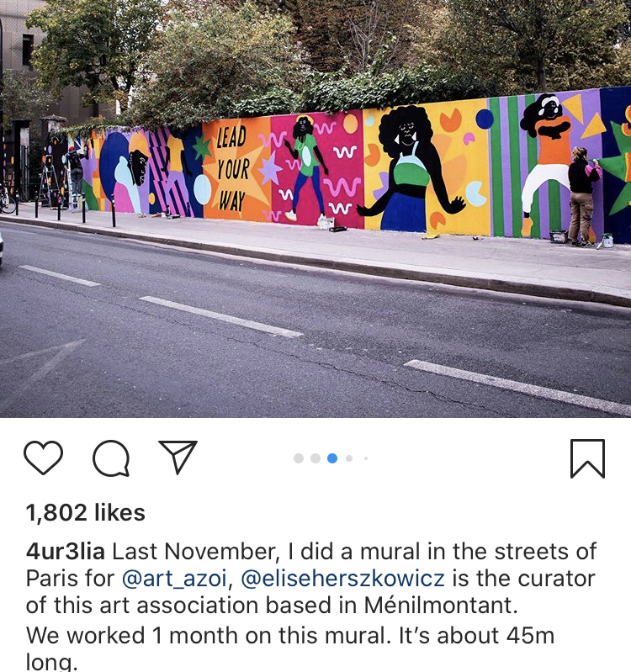
Task: Select the second carousel dot
Action: pos(315,458)
